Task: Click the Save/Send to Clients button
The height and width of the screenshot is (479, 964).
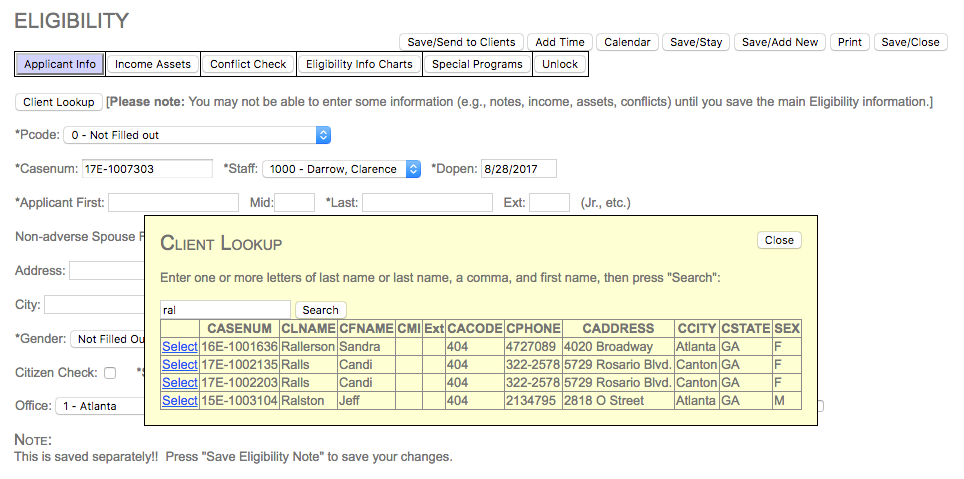Action: pyautogui.click(x=461, y=42)
